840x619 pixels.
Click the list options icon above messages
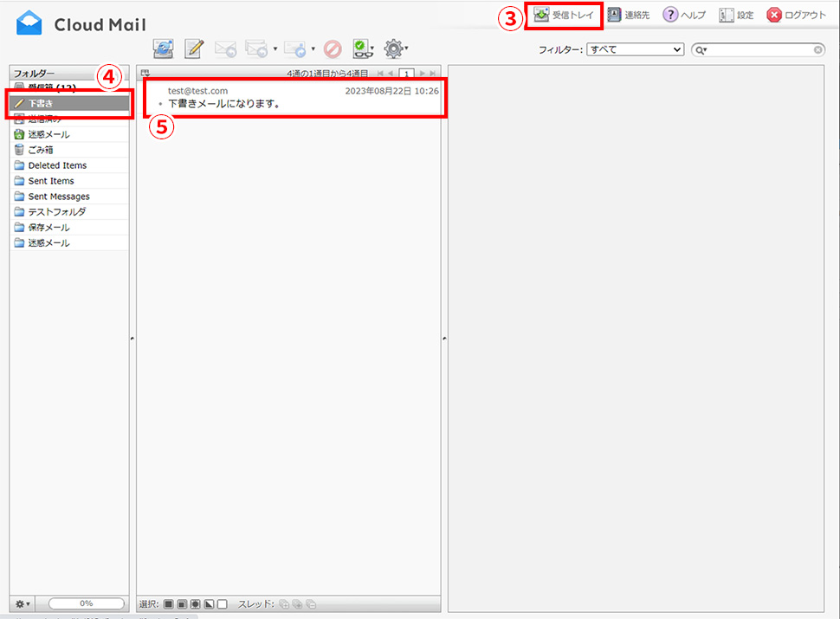tap(145, 74)
